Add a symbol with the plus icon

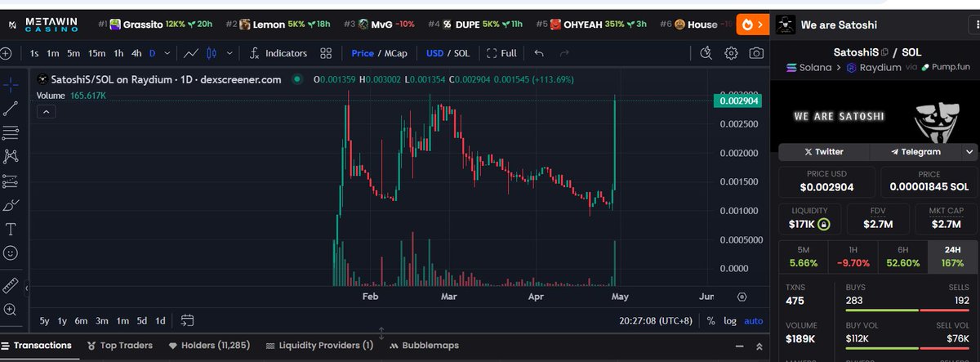point(7,53)
